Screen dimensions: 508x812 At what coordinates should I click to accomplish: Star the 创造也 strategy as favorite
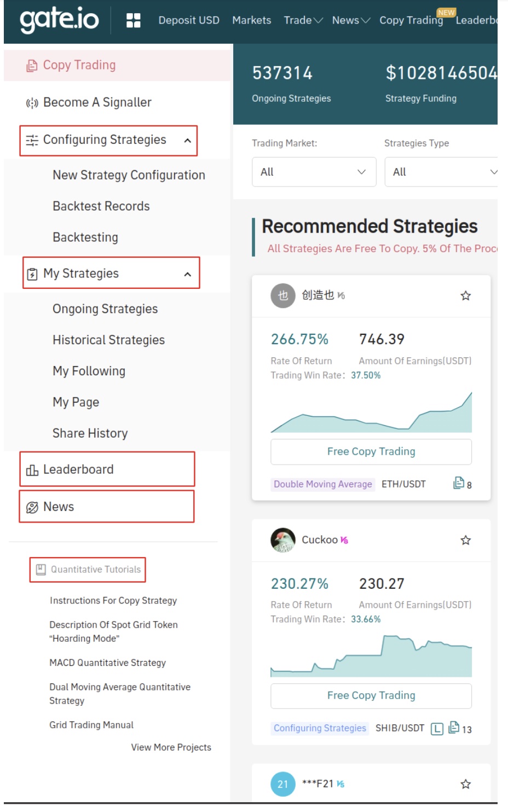point(466,296)
